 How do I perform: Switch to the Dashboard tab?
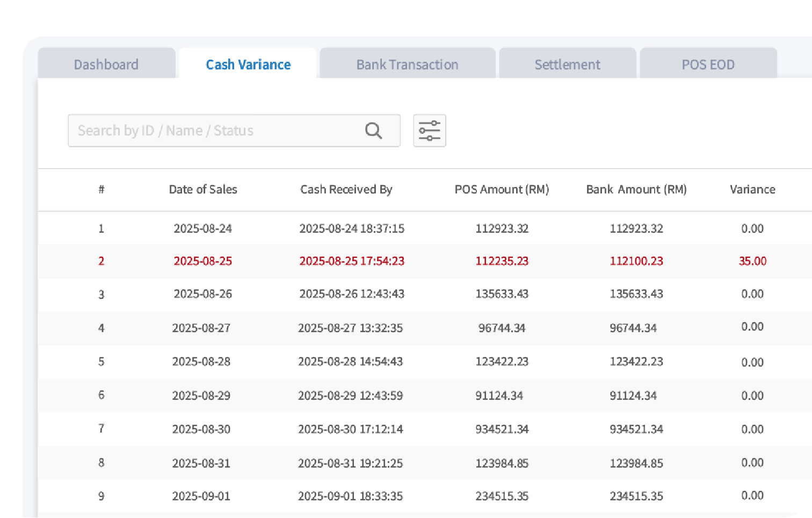[106, 64]
